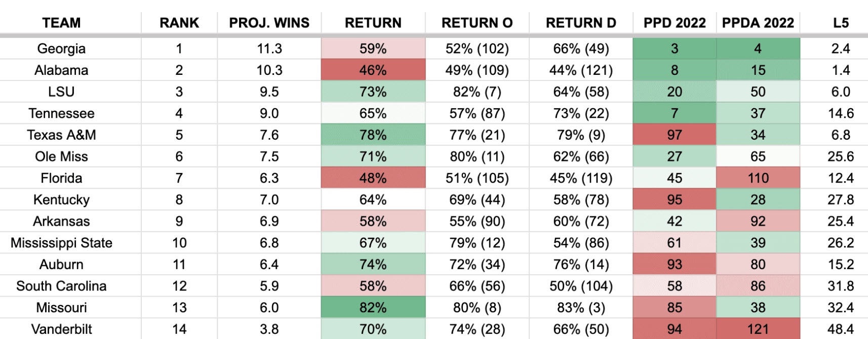Click Florida's red 110 PPDA cell
The image size is (868, 339).
point(758,178)
